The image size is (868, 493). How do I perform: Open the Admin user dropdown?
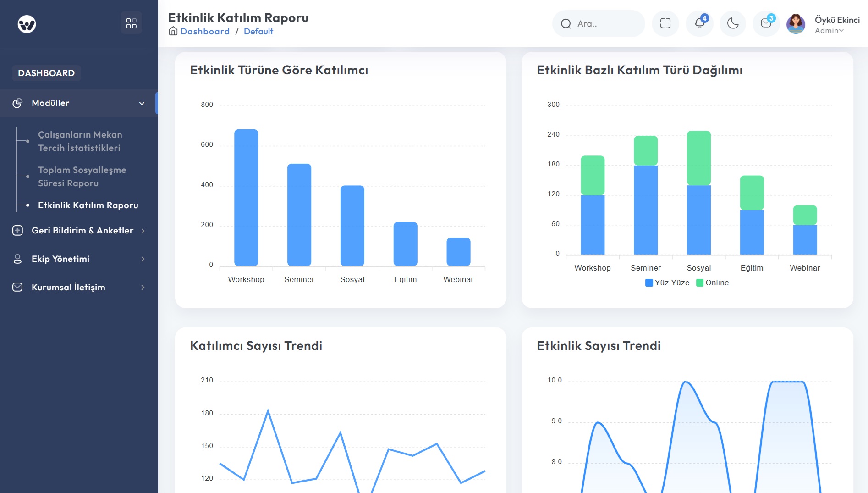829,31
